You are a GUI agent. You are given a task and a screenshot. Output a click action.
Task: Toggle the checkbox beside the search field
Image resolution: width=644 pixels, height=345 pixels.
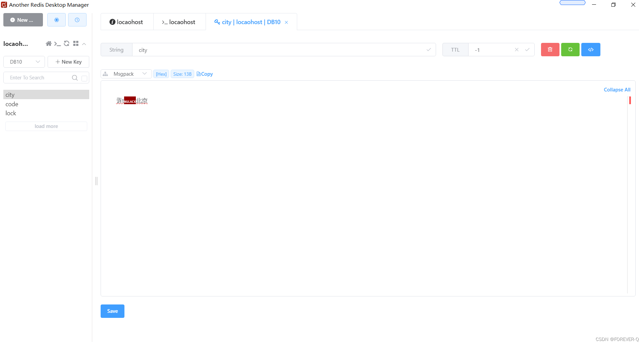point(85,78)
